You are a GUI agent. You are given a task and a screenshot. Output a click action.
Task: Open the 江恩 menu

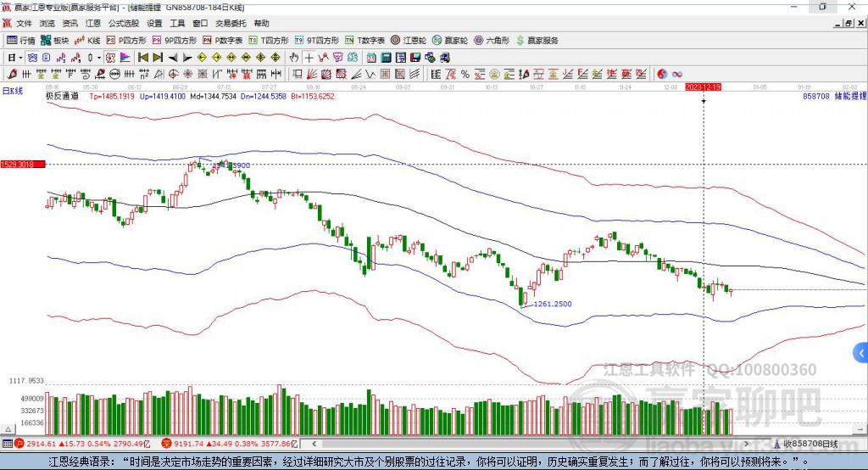click(x=93, y=24)
